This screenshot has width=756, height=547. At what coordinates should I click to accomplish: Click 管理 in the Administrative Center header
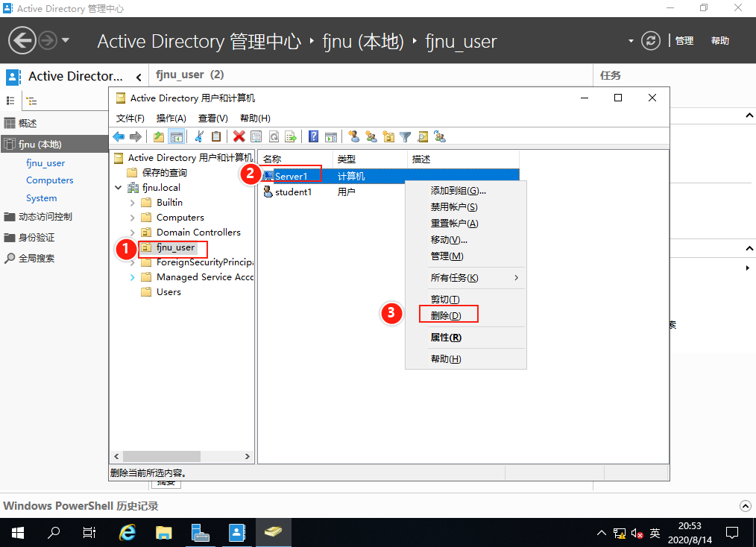[684, 41]
